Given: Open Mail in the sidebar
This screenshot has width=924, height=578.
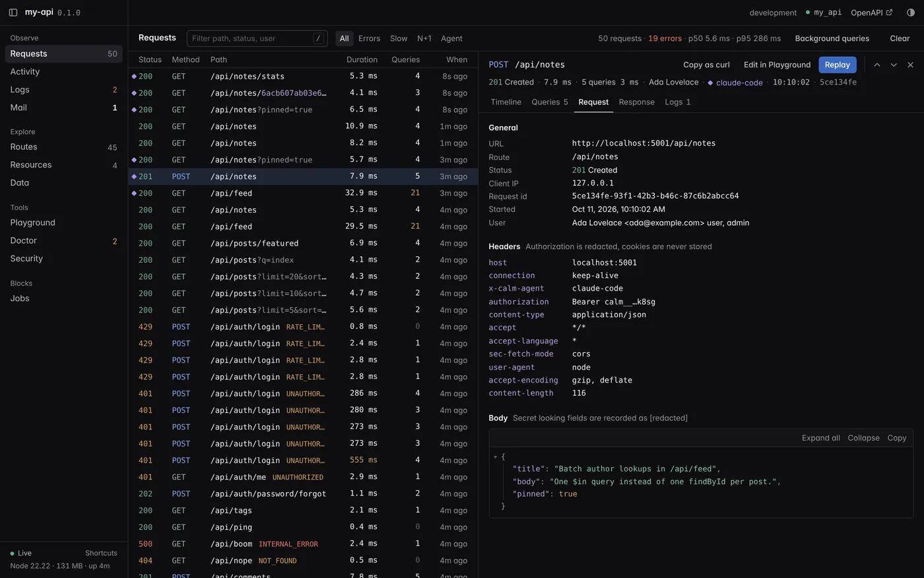Looking at the screenshot, I should click(64, 107).
